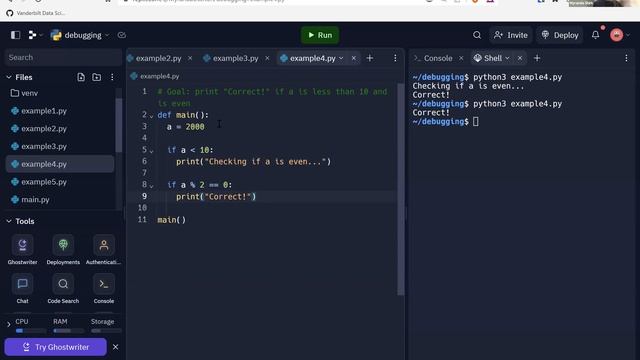This screenshot has height=360, width=640.
Task: Click Try Ghostwriter button
Action: pos(56,347)
